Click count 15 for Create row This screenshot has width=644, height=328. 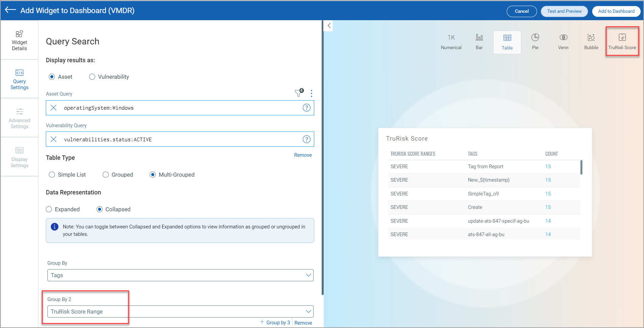[x=548, y=207]
